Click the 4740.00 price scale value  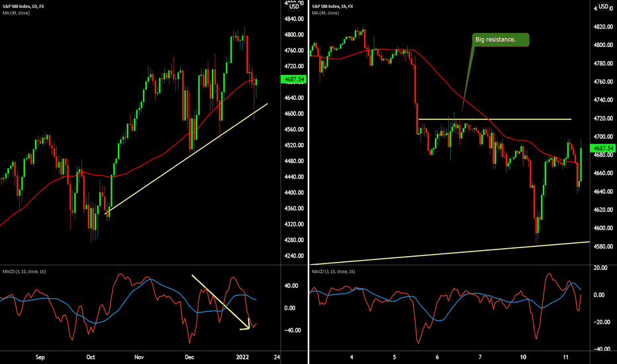(603, 100)
